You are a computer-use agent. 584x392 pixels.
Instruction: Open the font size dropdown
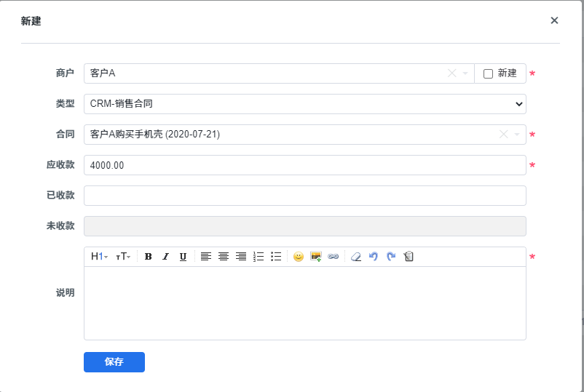click(123, 257)
